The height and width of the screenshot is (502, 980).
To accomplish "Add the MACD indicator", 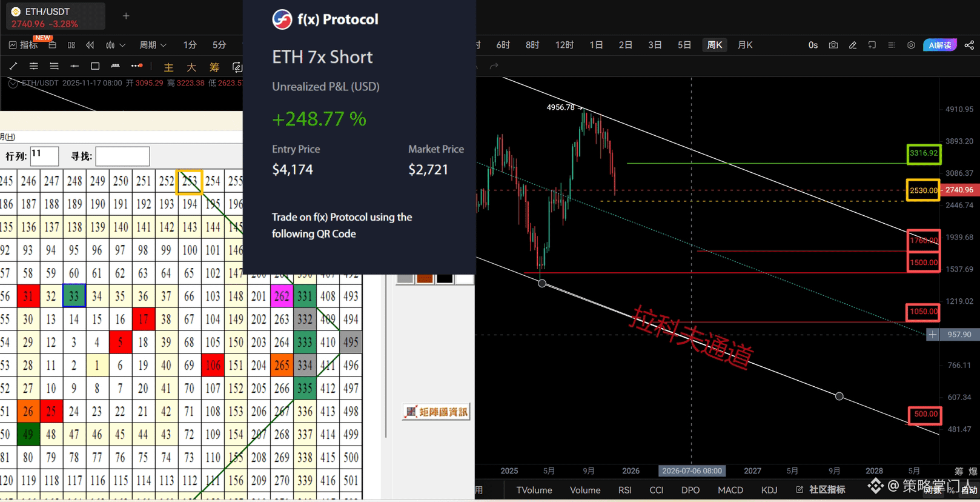I will point(730,490).
